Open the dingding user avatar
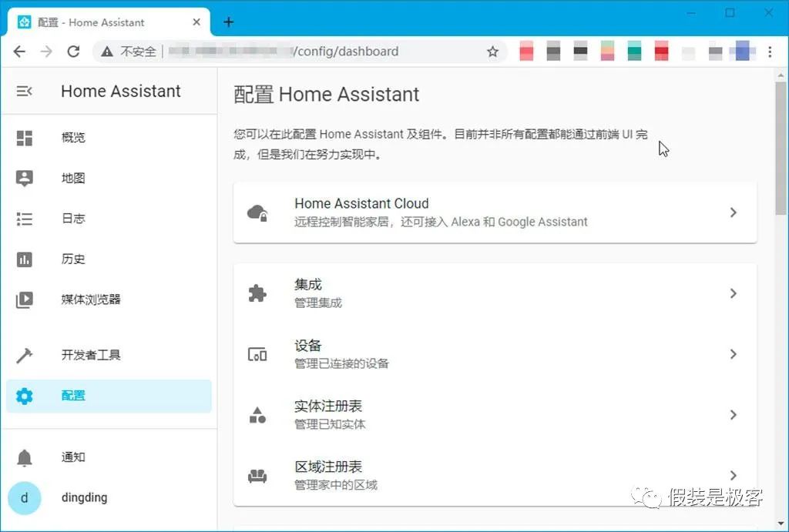789x532 pixels. pos(24,498)
